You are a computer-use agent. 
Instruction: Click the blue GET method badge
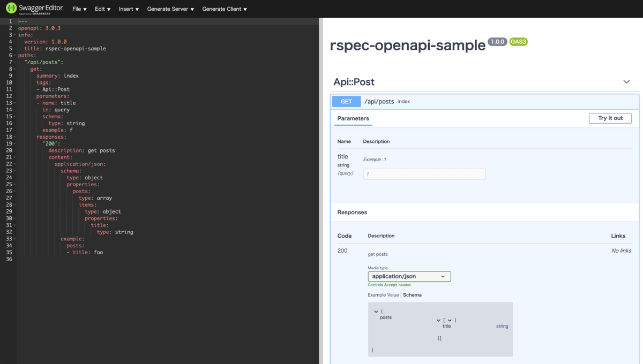(347, 102)
